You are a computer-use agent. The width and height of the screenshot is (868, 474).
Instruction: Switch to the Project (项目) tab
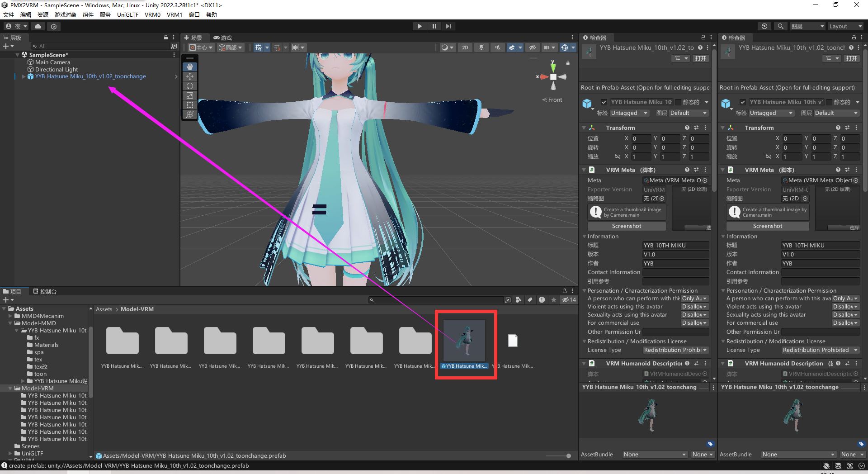pos(12,291)
